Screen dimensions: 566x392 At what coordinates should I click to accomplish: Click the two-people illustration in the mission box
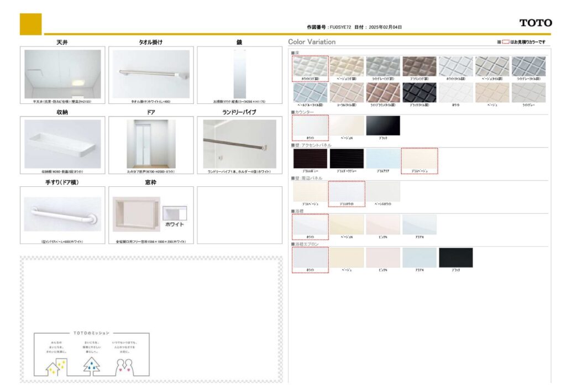pos(125,365)
